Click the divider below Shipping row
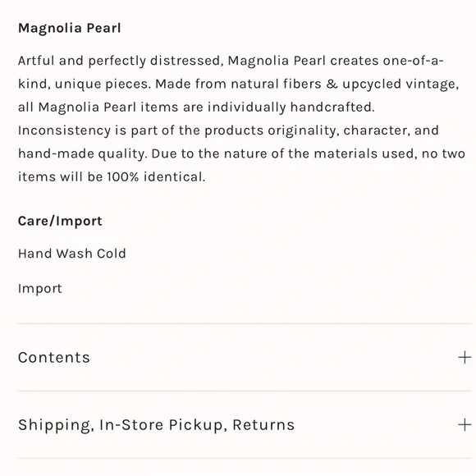Image resolution: width=476 pixels, height=476 pixels. click(245, 459)
